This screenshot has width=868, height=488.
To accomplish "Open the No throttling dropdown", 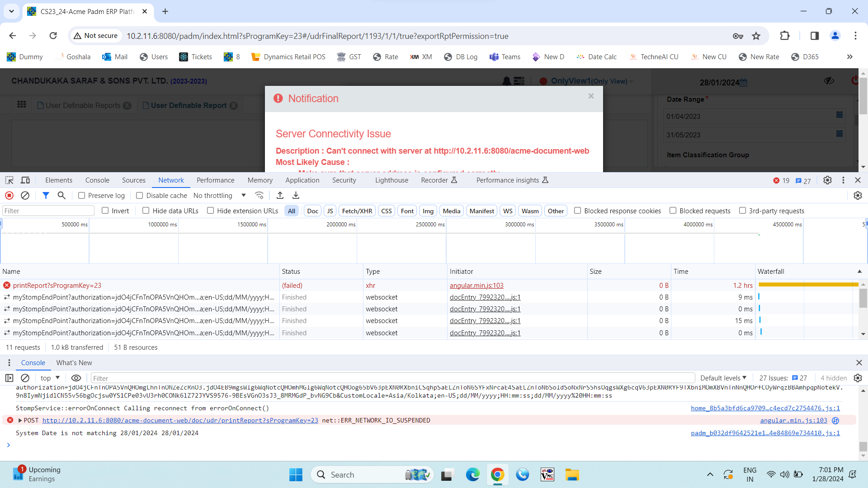I will 220,196.
